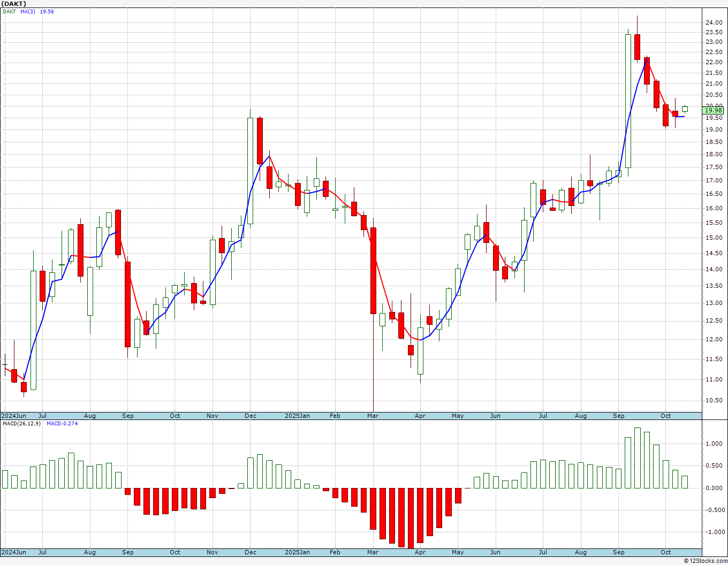Click the 12.00 price axis label
This screenshot has height=565, width=728.
coord(714,339)
